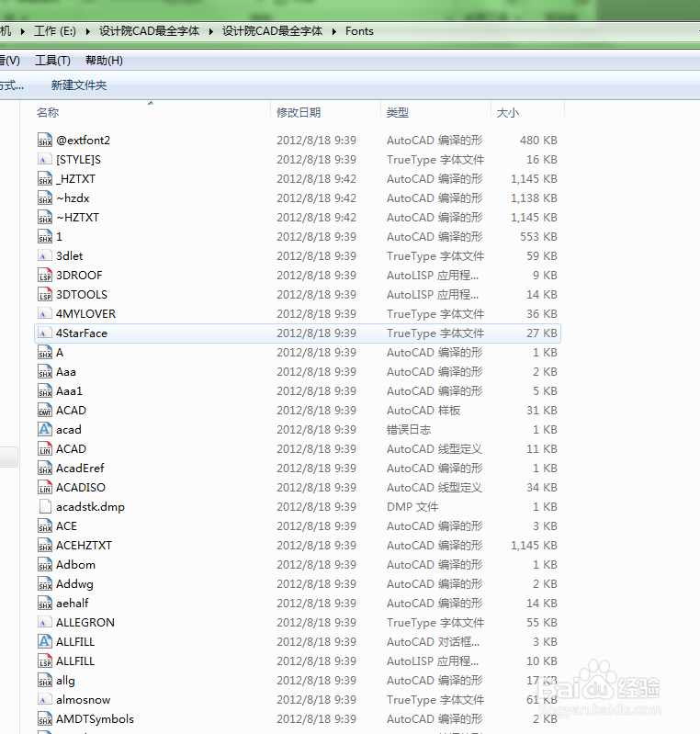Select the ACAD 11 KB linetype file icon

point(45,448)
